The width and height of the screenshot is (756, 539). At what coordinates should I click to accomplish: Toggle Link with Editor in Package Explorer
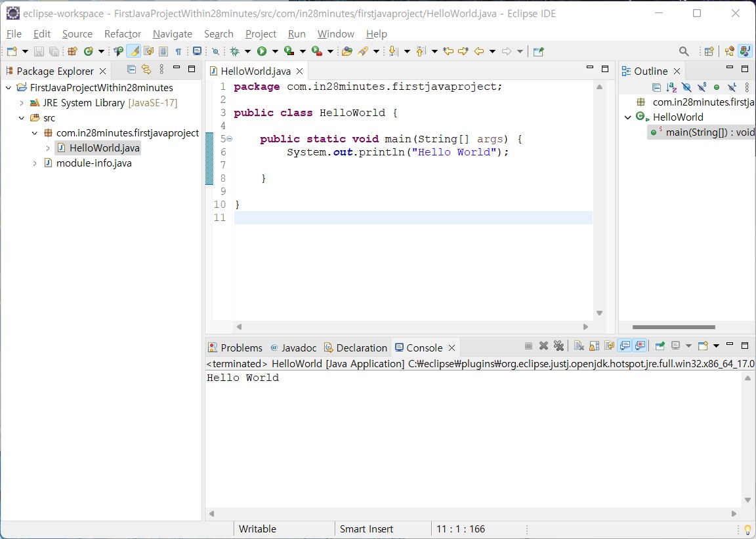146,70
